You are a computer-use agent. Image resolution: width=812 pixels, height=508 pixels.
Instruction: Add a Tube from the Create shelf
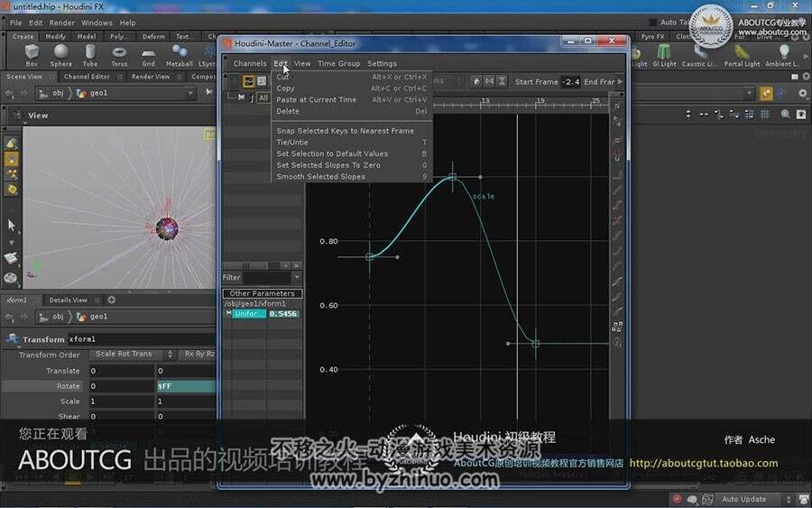90,55
